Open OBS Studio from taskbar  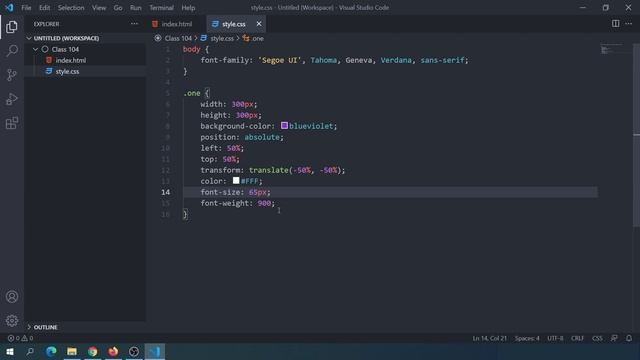click(134, 351)
